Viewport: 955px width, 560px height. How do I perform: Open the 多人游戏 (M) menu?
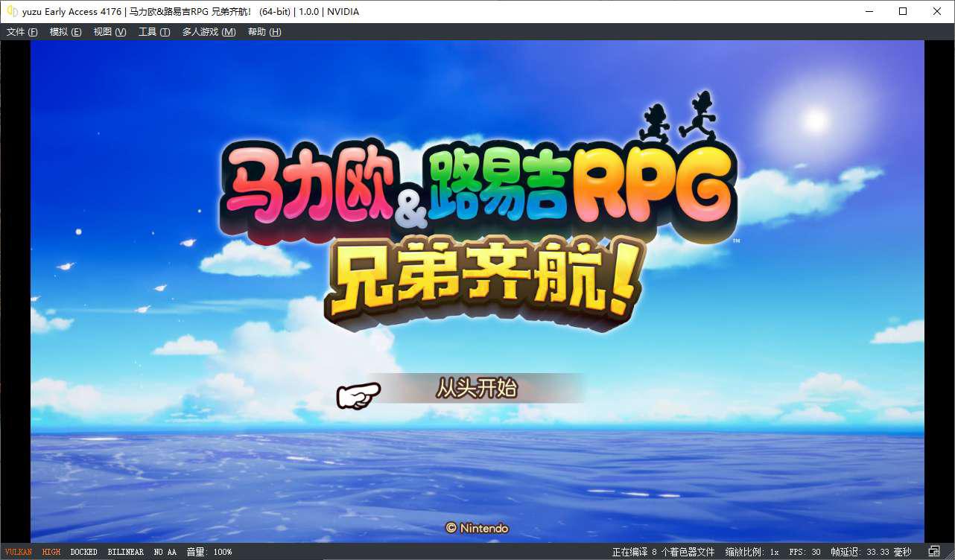click(x=209, y=32)
